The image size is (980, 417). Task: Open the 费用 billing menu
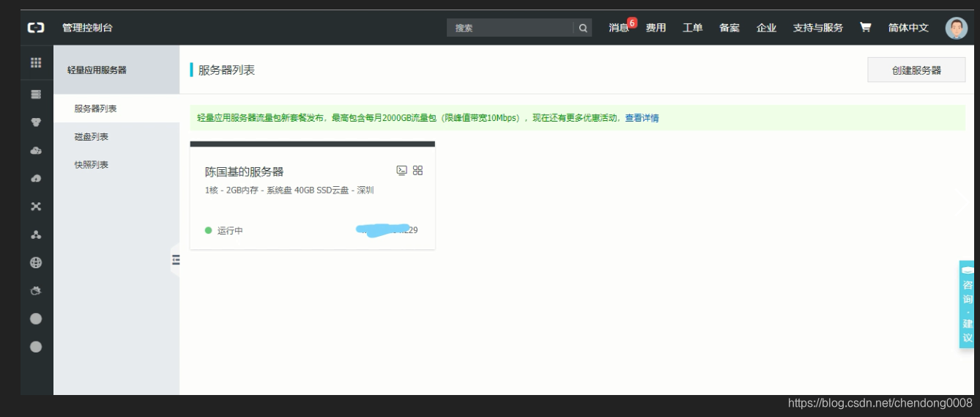coord(656,28)
